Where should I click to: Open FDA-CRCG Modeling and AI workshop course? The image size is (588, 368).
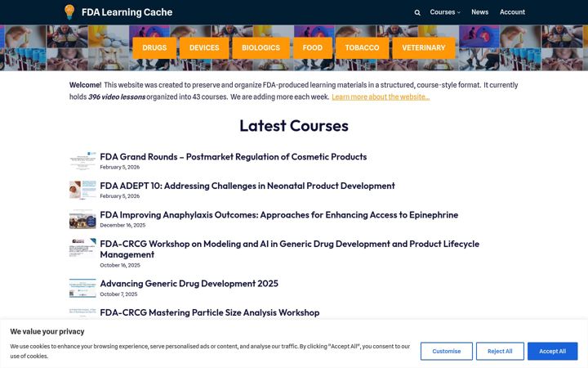tap(289, 249)
